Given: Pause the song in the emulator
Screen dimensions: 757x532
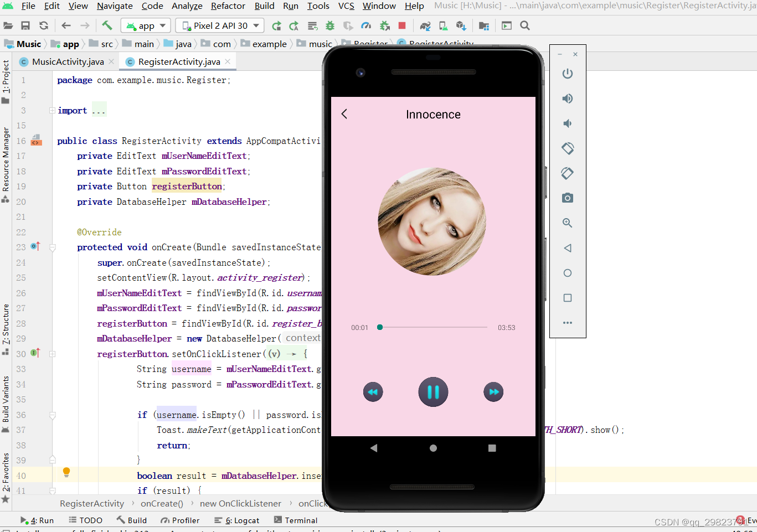Looking at the screenshot, I should 433,392.
